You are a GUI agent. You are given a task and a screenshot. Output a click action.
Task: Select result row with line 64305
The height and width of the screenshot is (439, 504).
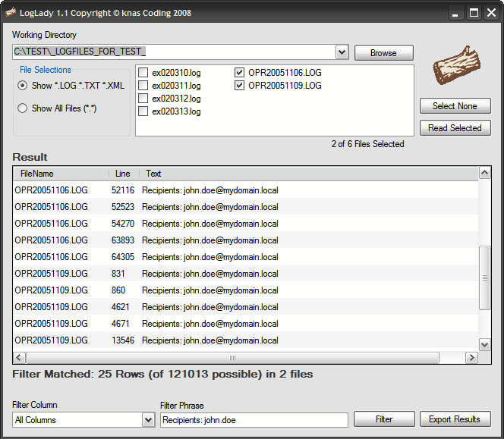[x=246, y=257]
